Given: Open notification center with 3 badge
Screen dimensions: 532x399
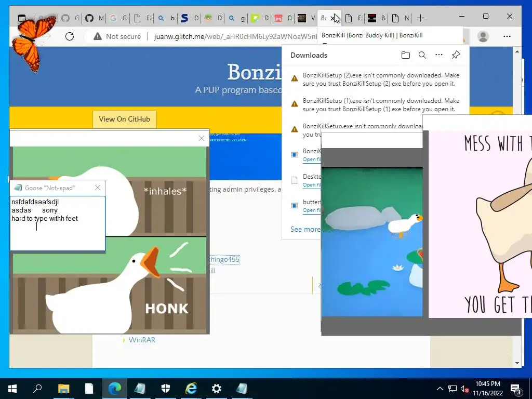Looking at the screenshot, I should coord(516,389).
